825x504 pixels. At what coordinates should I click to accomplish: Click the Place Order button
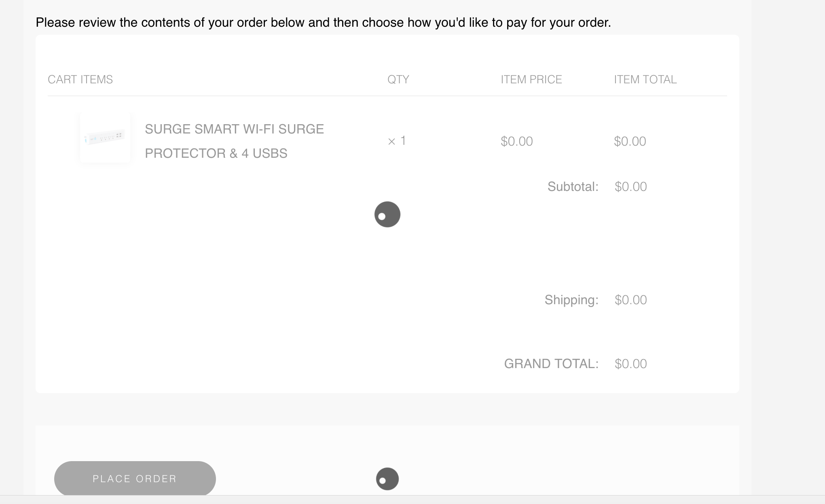[x=135, y=479]
